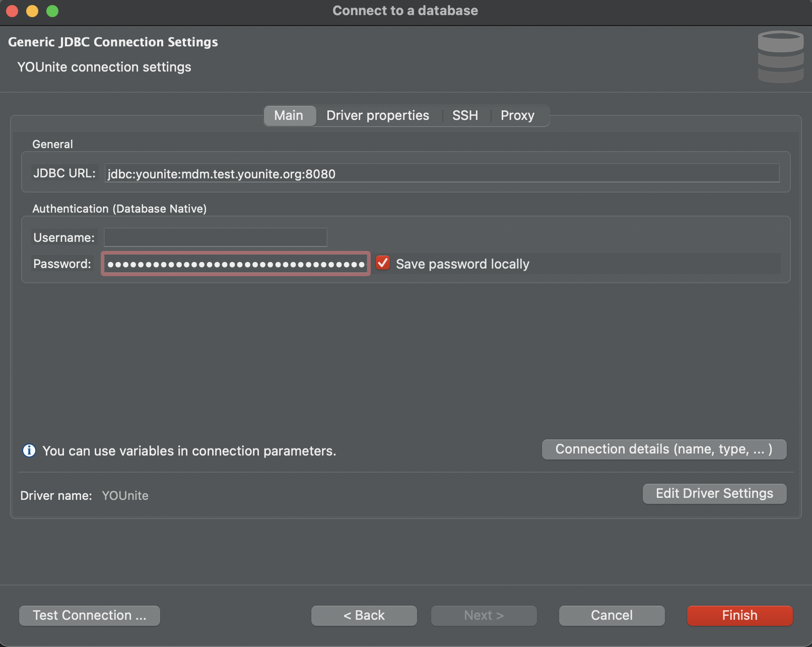Click the red Finish button
The image size is (812, 647).
point(739,615)
